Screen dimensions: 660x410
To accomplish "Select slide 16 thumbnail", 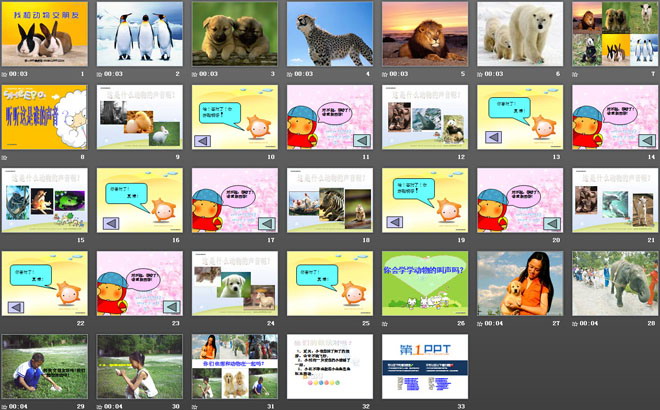I will tap(140, 200).
